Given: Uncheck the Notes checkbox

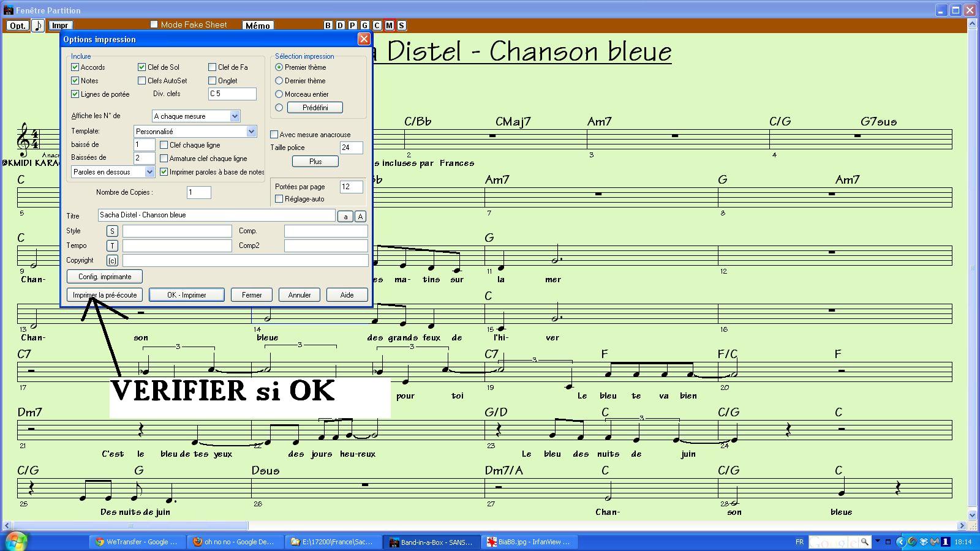Looking at the screenshot, I should point(75,81).
